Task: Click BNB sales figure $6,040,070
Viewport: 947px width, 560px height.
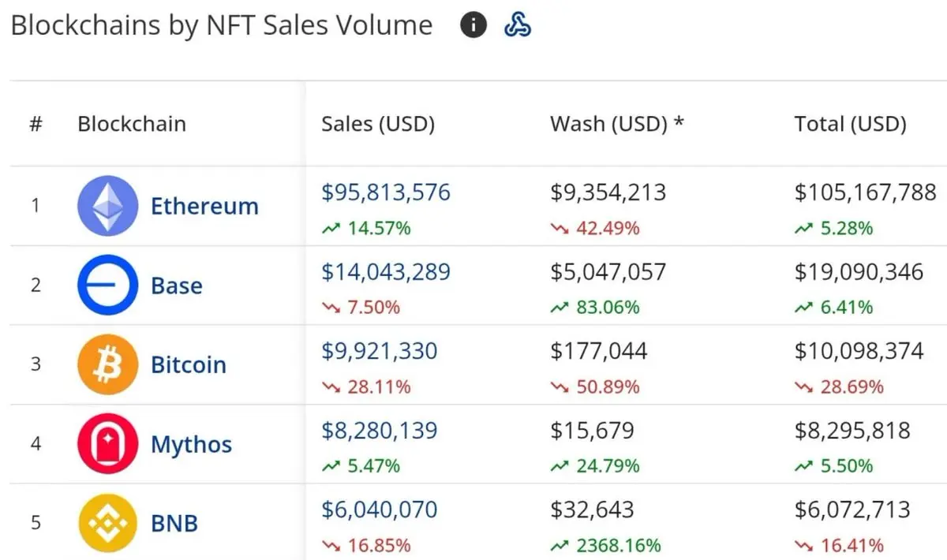Action: pos(380,510)
